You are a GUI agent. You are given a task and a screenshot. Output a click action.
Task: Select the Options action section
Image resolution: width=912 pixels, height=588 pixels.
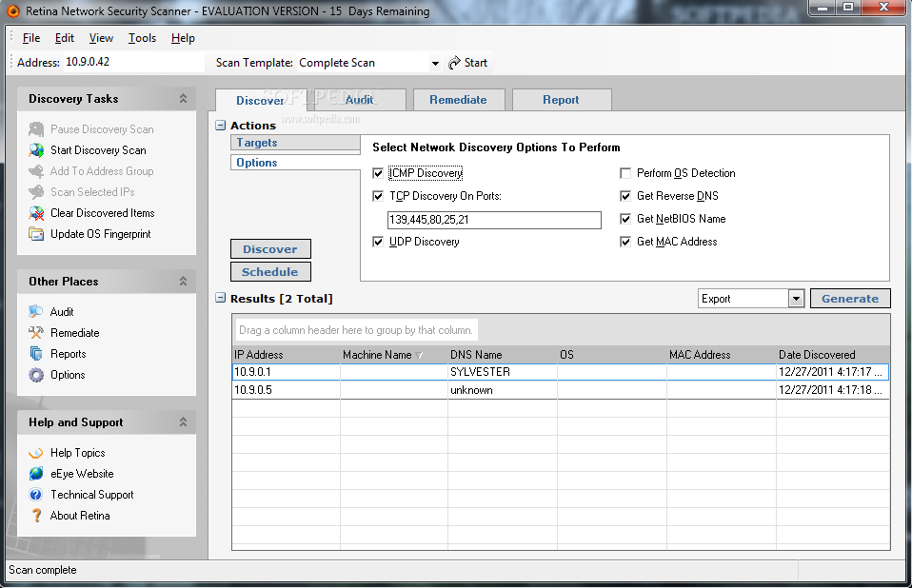[295, 163]
